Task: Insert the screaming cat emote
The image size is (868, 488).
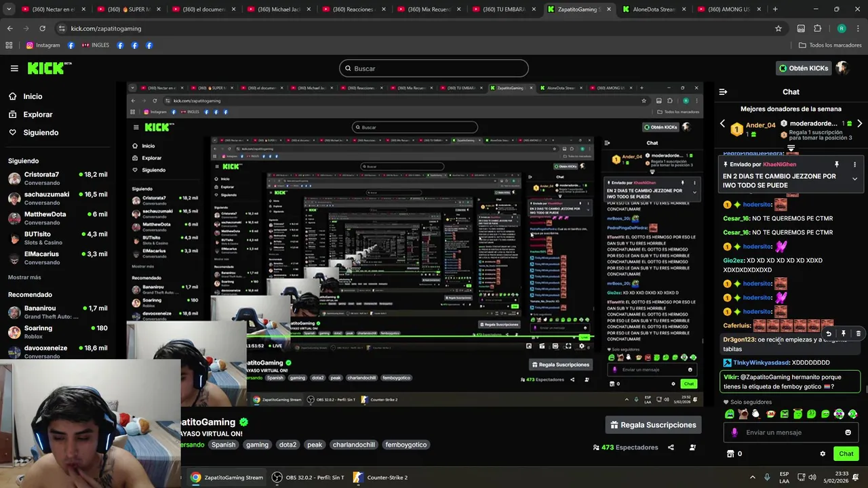Action: click(743, 414)
